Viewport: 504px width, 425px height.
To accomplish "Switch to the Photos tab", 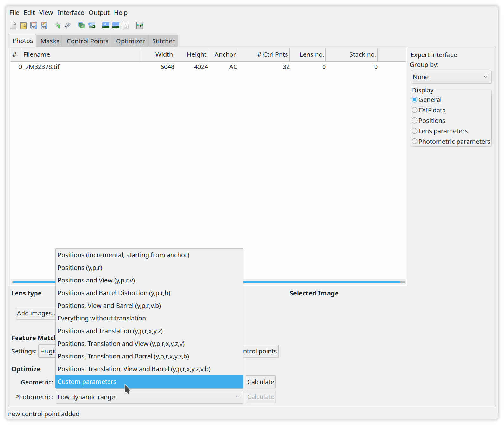I will 22,41.
